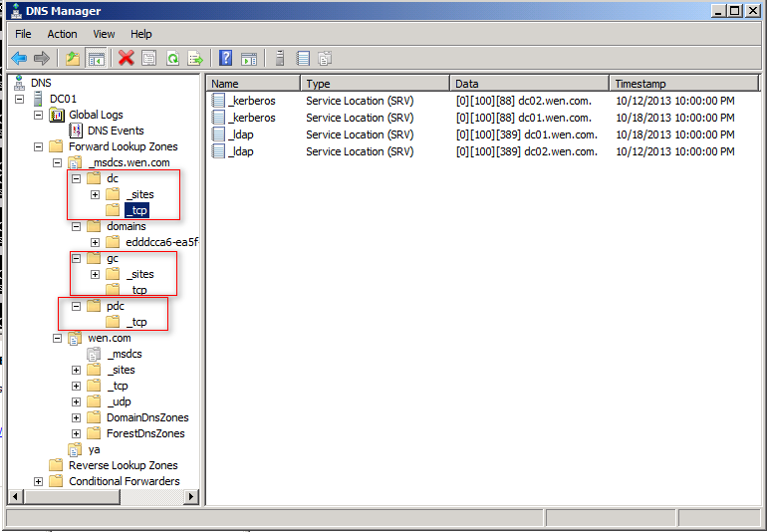Click the notepad record list toolbar icon

303,58
